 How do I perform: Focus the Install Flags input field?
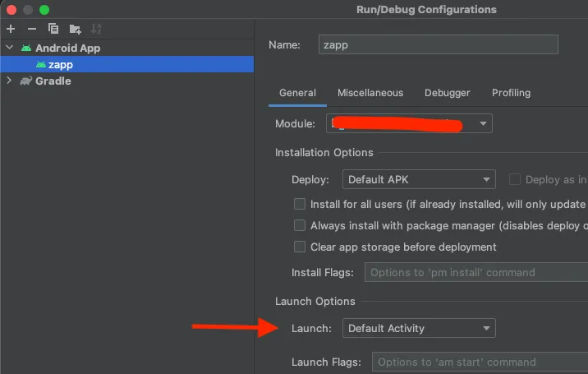475,272
